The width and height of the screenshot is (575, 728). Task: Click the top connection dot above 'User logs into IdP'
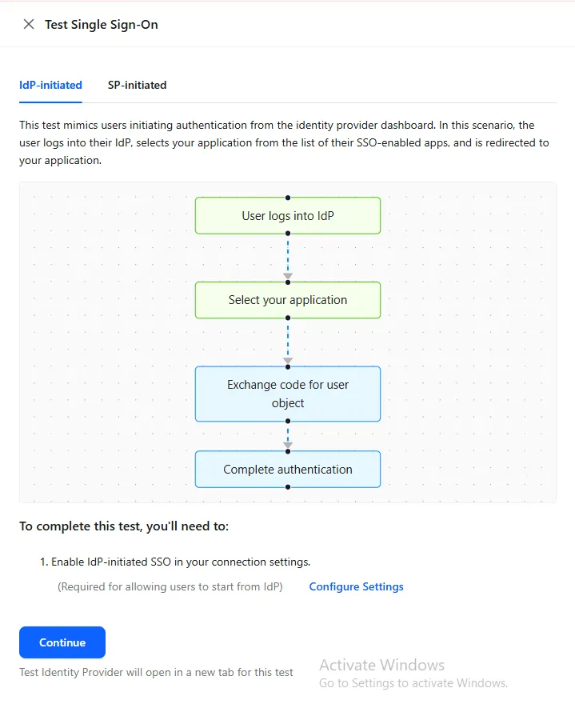click(288, 197)
